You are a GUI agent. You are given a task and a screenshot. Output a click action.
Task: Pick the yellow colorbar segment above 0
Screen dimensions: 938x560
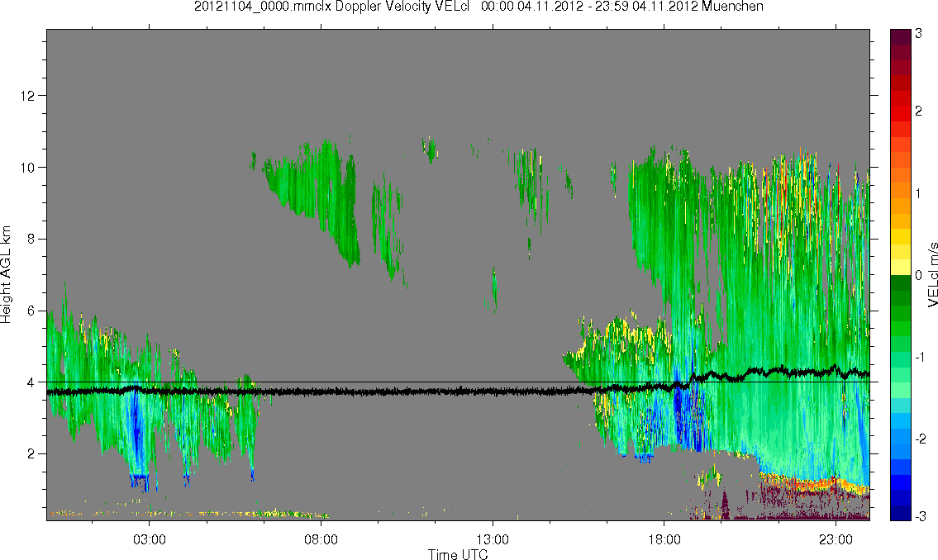click(x=900, y=267)
